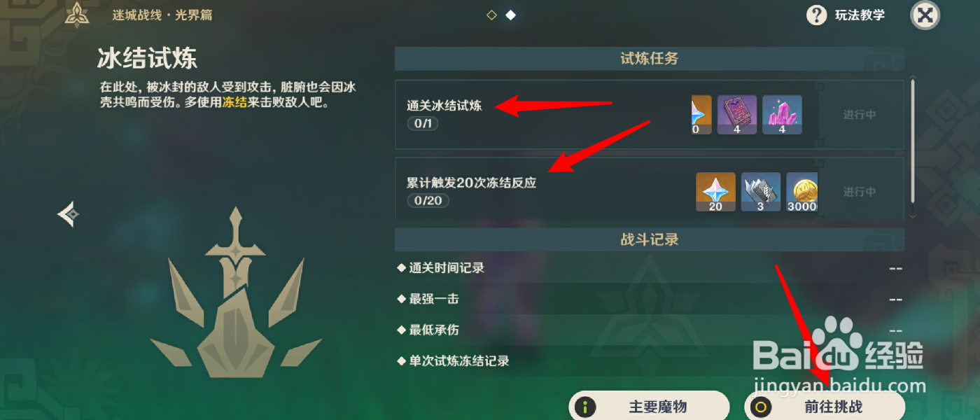Select the second filled page diamond indicator
The width and height of the screenshot is (980, 420).
click(x=511, y=15)
